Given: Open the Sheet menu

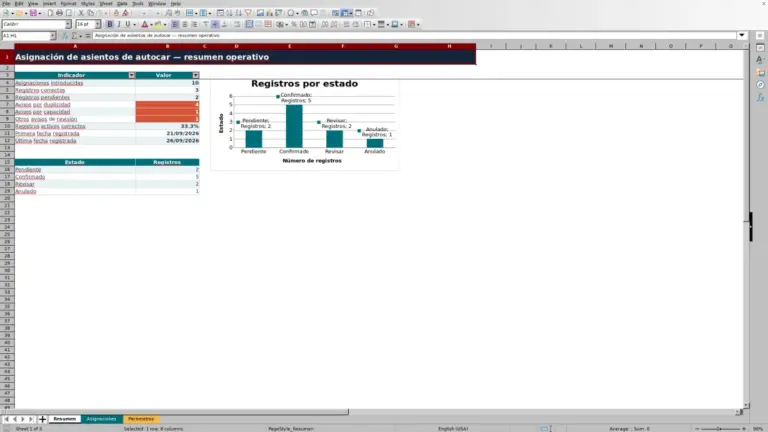Looking at the screenshot, I should pos(106,3).
